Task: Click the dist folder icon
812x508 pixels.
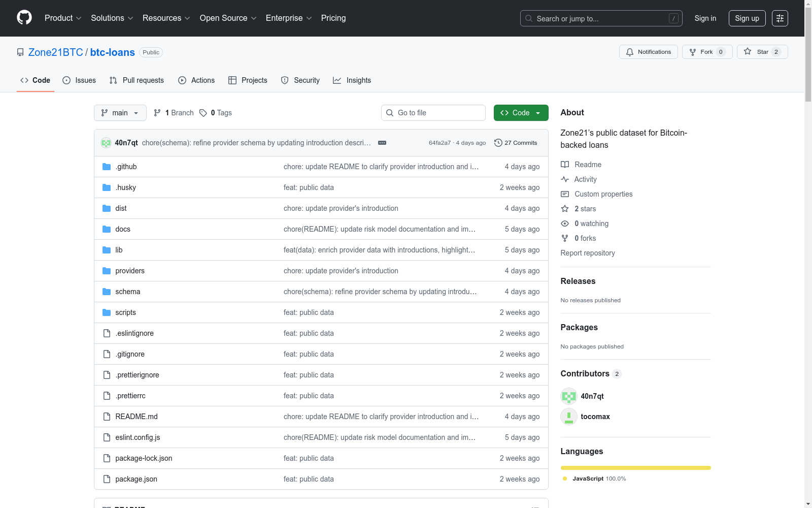Action: [x=107, y=208]
